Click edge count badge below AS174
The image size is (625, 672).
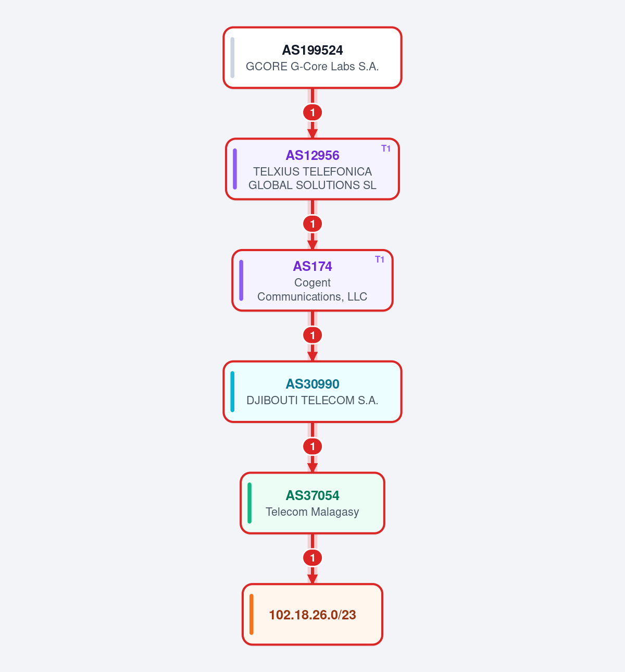click(312, 335)
